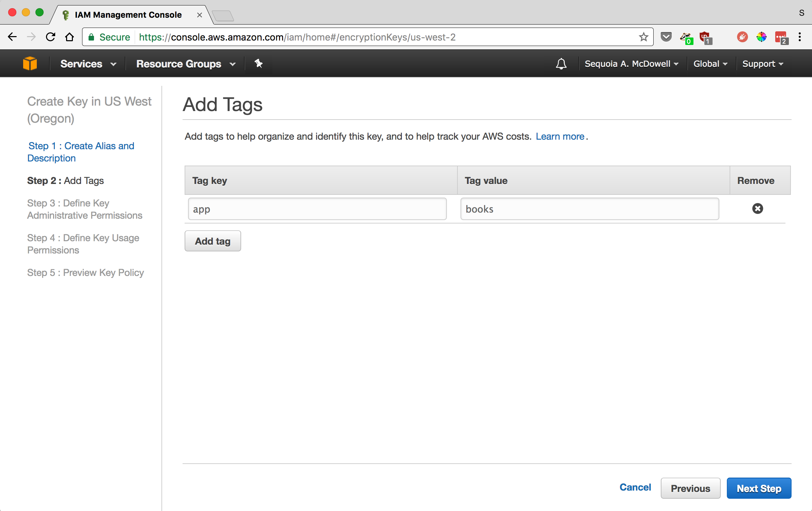
Task: Open Sequoia A. McDowell account dropdown
Action: click(631, 64)
